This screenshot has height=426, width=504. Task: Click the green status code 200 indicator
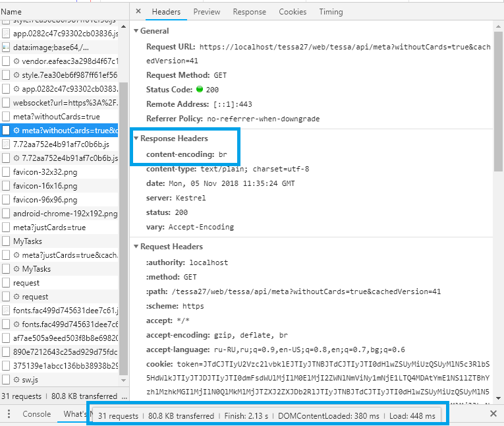click(x=200, y=90)
